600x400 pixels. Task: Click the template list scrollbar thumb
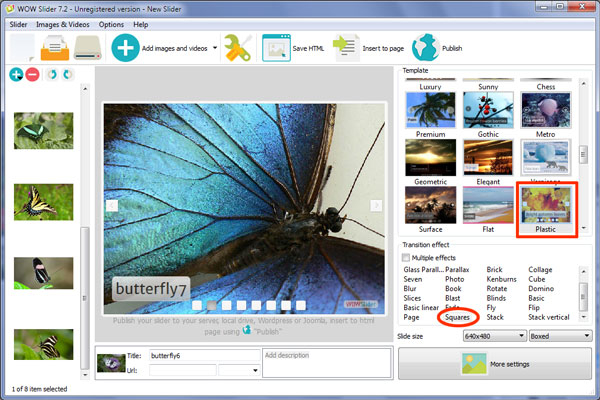coord(583,155)
